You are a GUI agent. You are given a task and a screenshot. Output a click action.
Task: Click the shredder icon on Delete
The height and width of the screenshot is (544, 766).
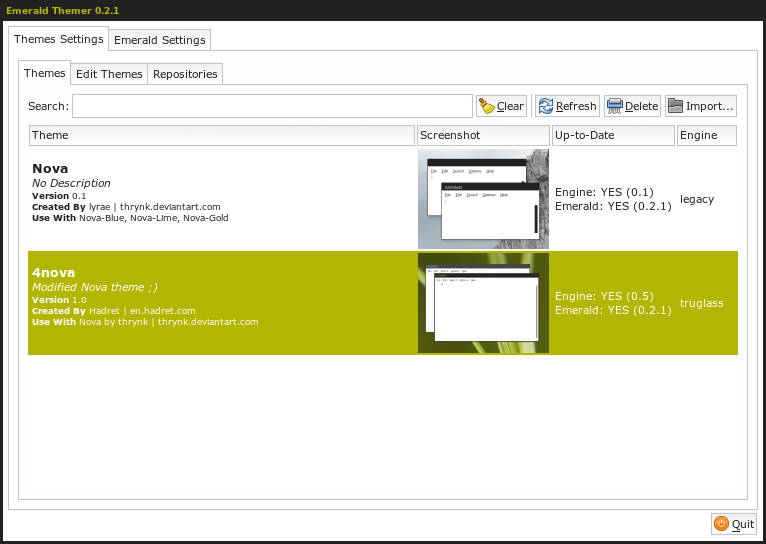(x=615, y=106)
